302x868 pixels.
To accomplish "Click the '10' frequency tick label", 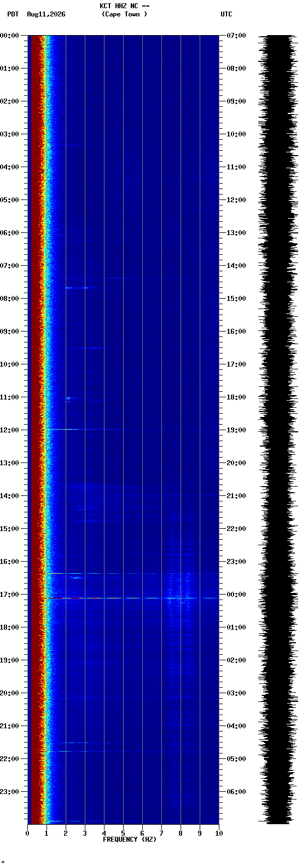I will coord(219,833).
